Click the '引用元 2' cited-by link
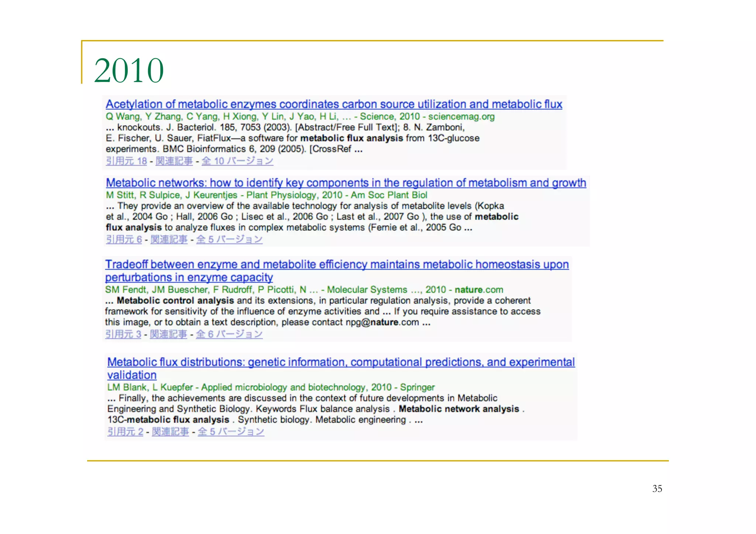The height and width of the screenshot is (534, 756). click(125, 432)
